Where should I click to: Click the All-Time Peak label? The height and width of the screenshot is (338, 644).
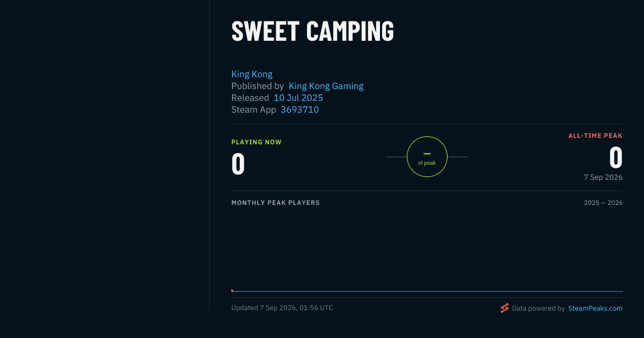[x=595, y=136]
